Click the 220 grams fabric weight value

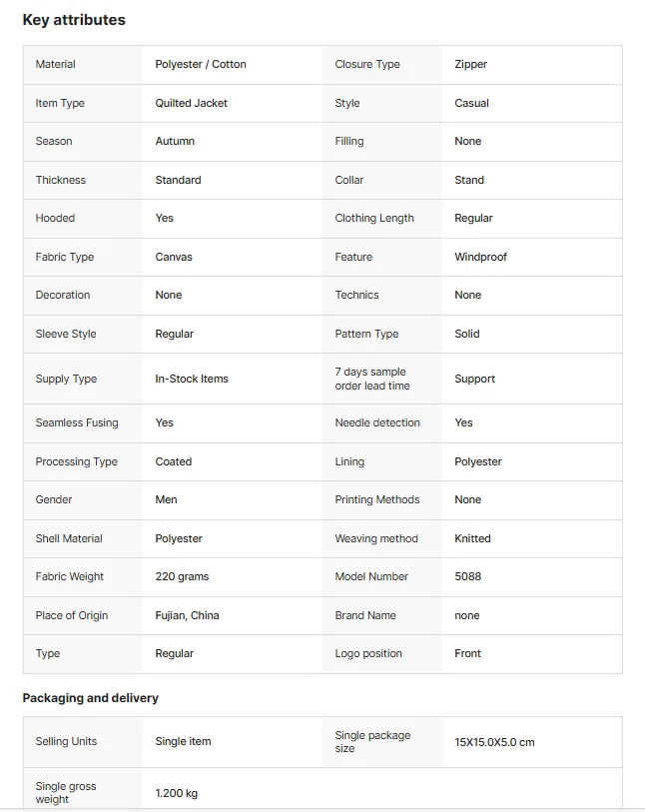182,576
